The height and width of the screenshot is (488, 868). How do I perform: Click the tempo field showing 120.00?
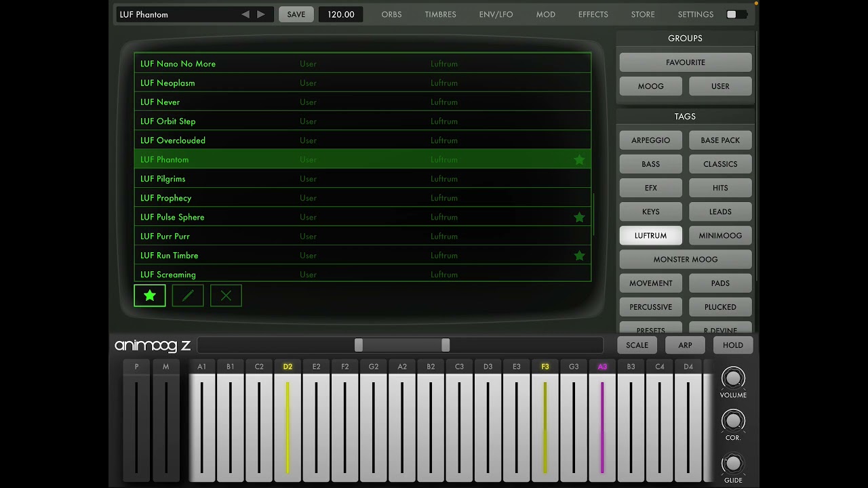[340, 14]
